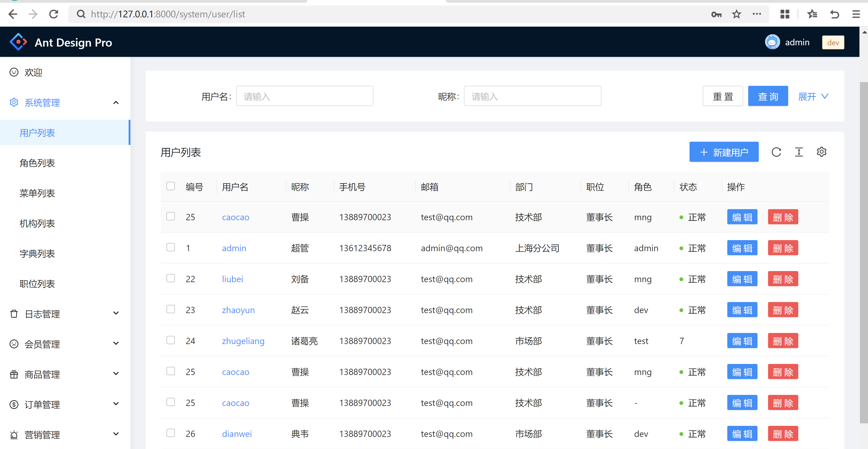Click the browser forward arrow
The width and height of the screenshot is (868, 449).
coord(33,14)
